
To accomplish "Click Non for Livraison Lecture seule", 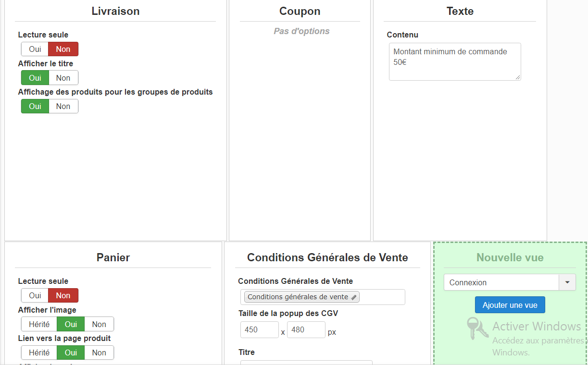I will point(63,49).
